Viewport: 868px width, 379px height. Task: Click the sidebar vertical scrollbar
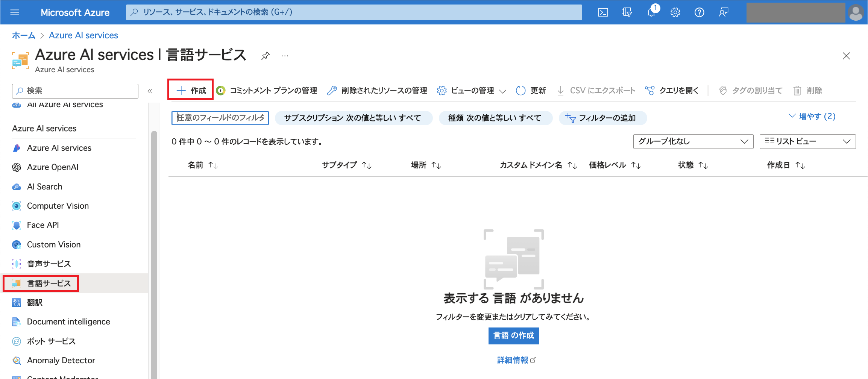pos(154,255)
